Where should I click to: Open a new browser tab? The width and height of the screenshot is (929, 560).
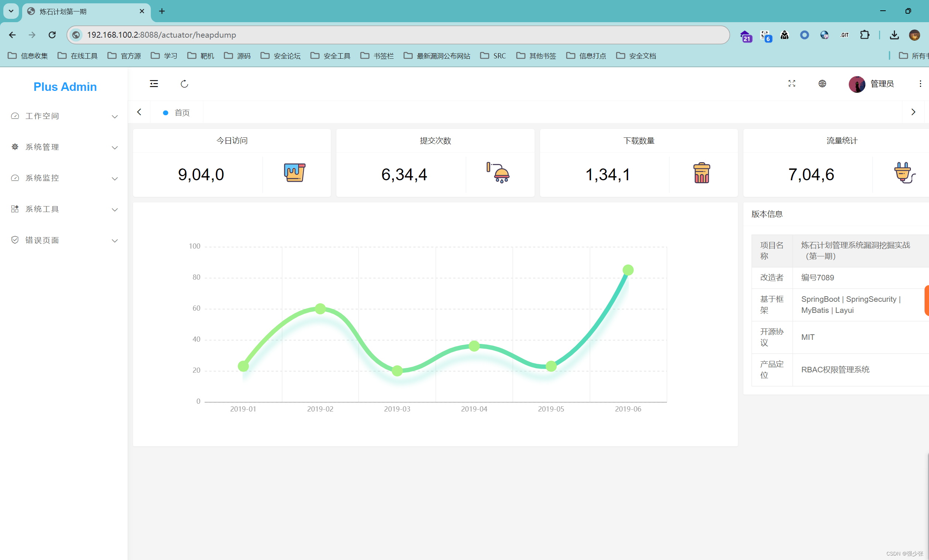pos(162,11)
